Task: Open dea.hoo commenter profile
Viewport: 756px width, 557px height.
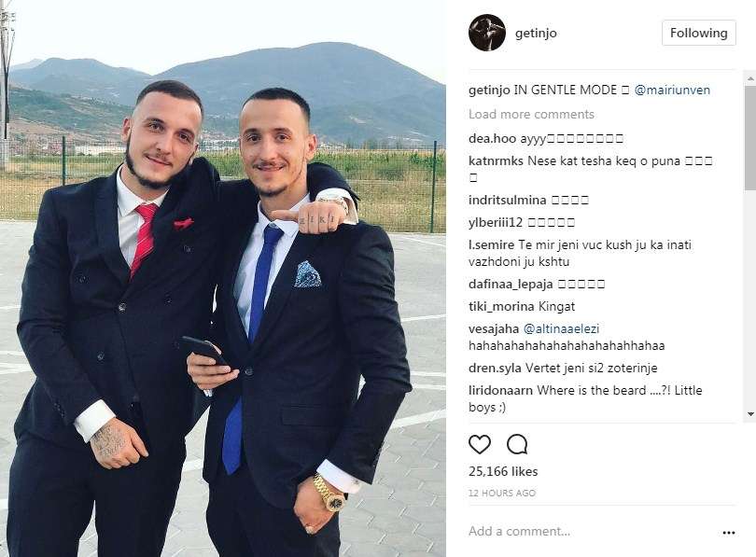Action: 492,139
